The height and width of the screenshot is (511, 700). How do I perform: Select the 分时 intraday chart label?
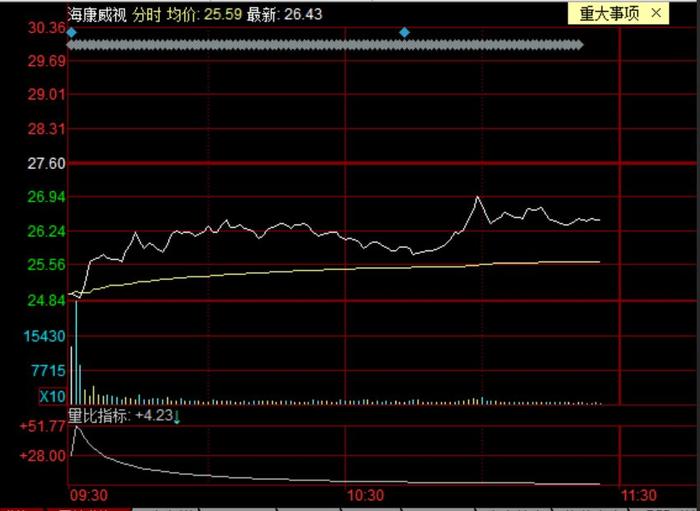coord(146,14)
